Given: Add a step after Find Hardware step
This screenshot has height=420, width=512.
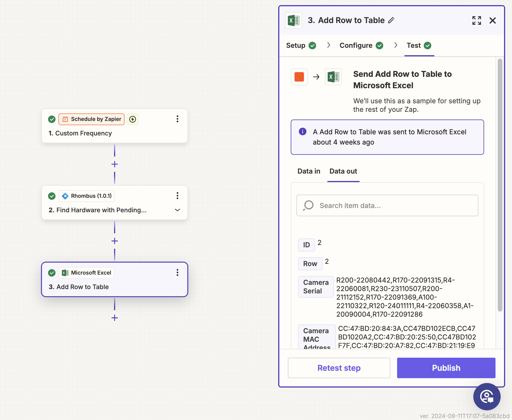Looking at the screenshot, I should tap(115, 241).
